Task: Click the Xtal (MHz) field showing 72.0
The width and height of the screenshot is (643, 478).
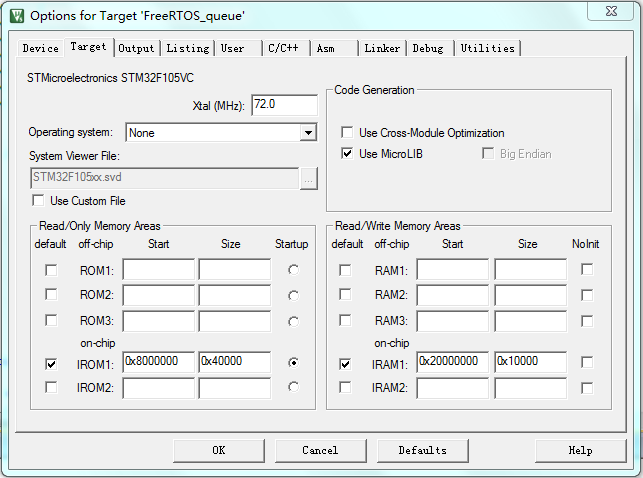Action: click(x=285, y=105)
